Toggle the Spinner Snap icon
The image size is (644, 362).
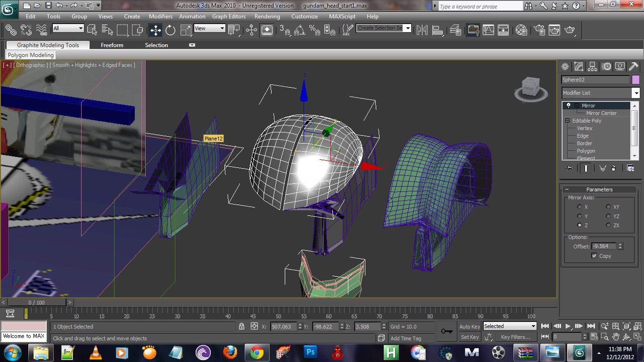(330, 30)
